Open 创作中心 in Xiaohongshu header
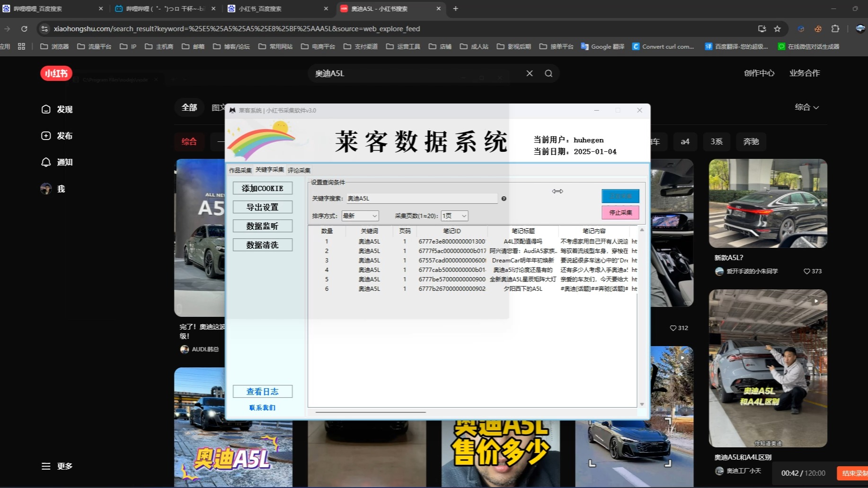Screen dimensions: 868x488 coord(759,73)
